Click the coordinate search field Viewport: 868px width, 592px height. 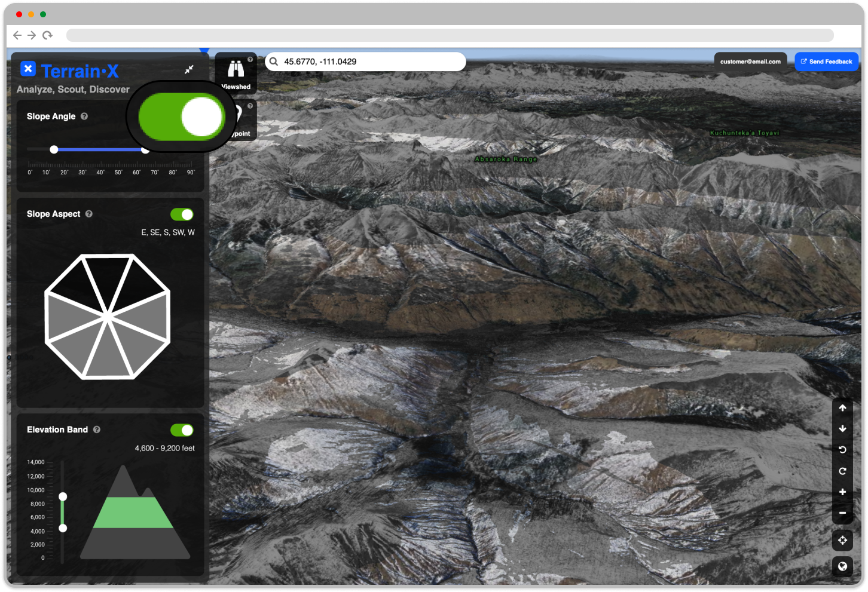365,61
